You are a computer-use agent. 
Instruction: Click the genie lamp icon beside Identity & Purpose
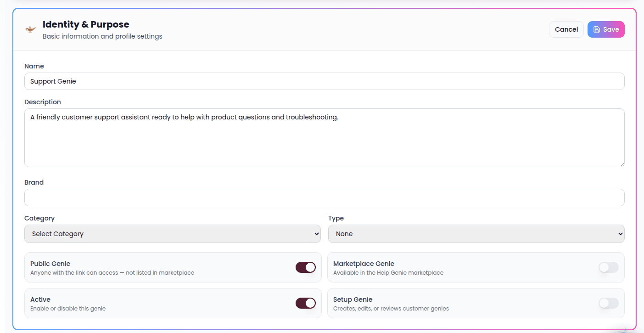point(31,29)
